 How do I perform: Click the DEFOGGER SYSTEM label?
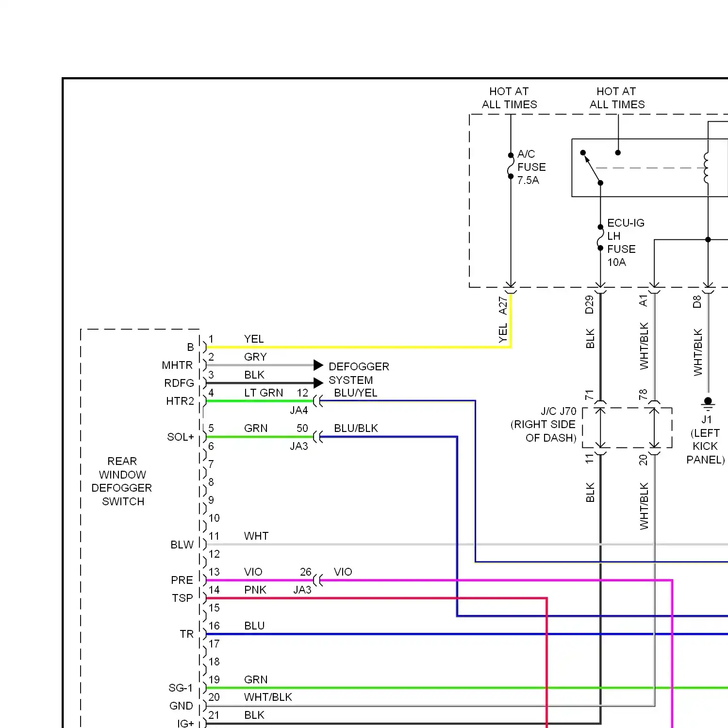(359, 373)
